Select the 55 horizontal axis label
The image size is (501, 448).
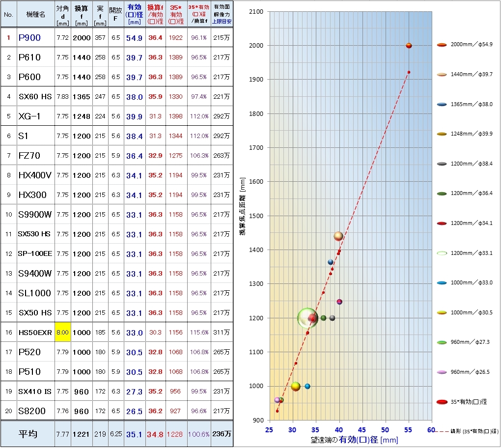(408, 430)
